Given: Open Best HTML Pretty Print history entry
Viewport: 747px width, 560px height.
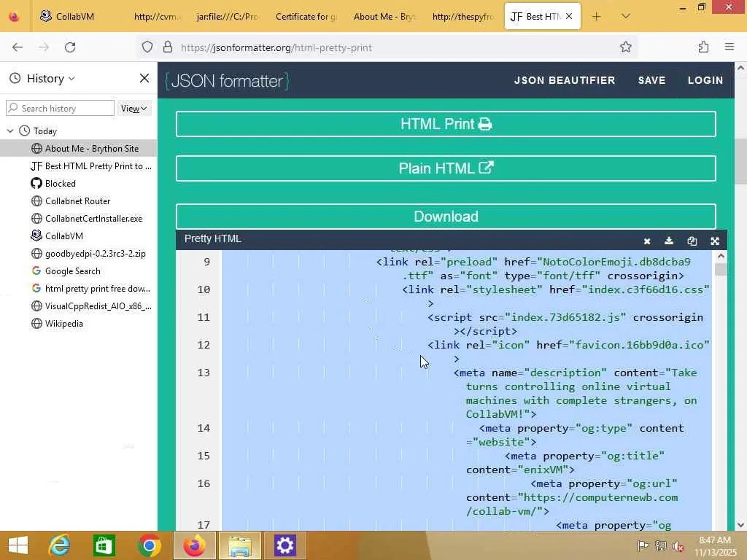Looking at the screenshot, I should click(x=78, y=166).
